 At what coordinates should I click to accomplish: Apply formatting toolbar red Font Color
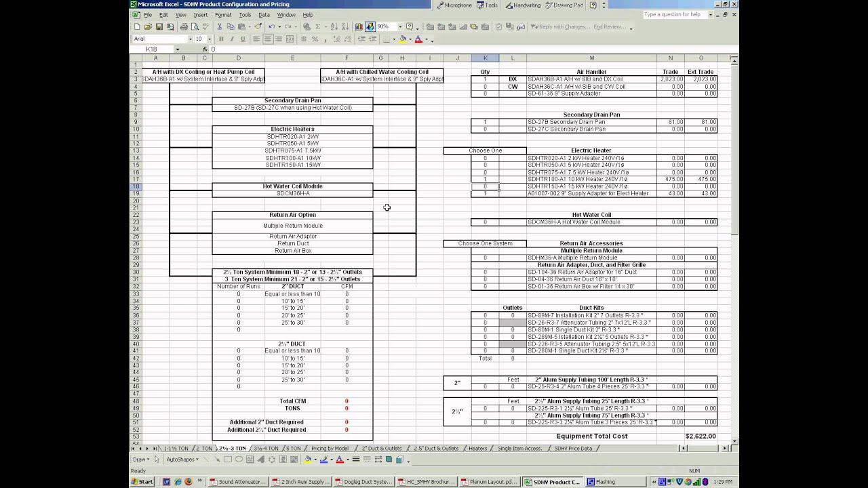(x=418, y=39)
